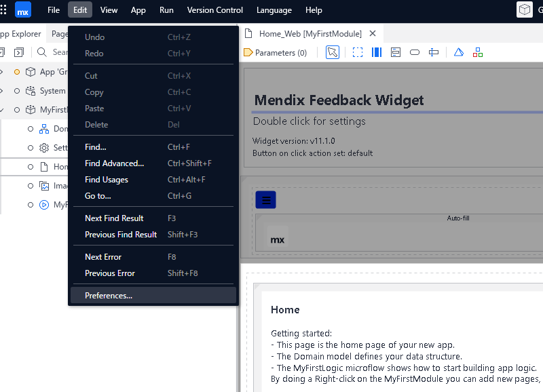Click the dashed selection box toolbar icon
The image size is (543, 392).
click(x=358, y=52)
